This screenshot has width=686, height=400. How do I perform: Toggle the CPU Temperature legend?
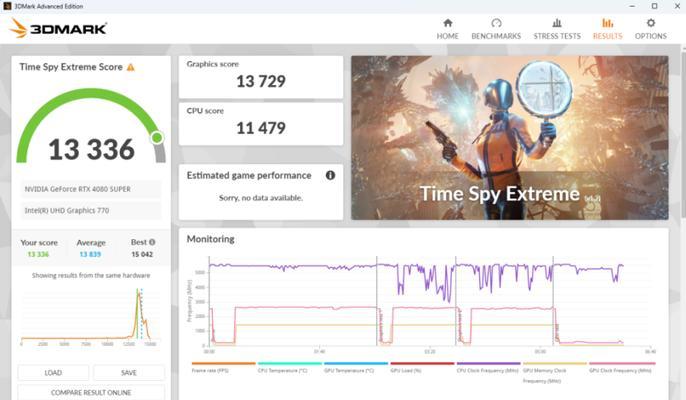[290, 367]
